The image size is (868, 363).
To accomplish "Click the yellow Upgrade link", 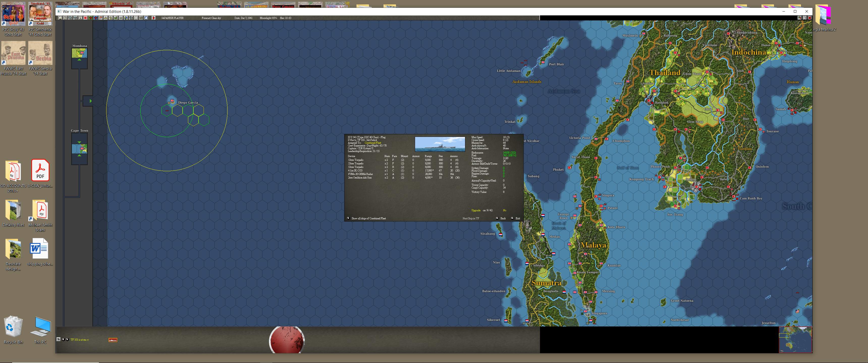I will 476,210.
